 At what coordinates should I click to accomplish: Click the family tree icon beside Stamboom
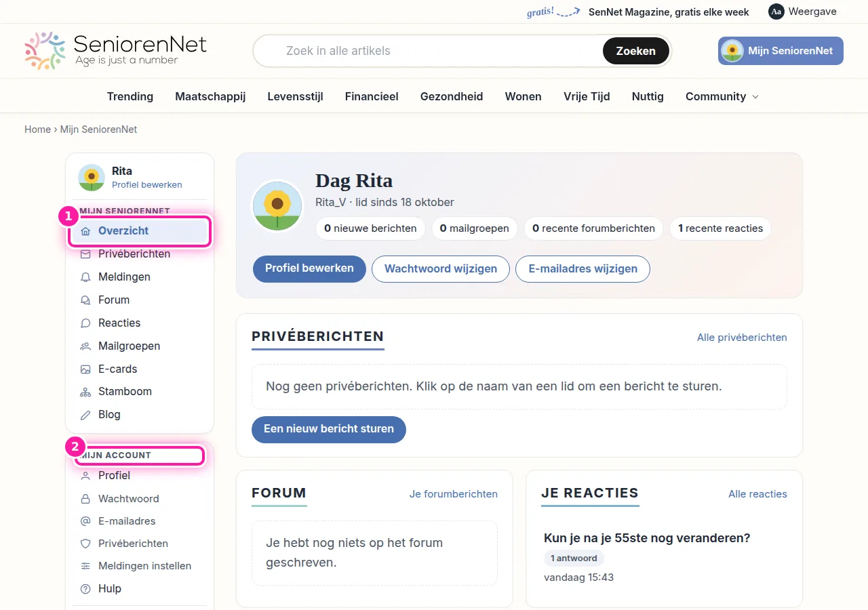tap(85, 392)
